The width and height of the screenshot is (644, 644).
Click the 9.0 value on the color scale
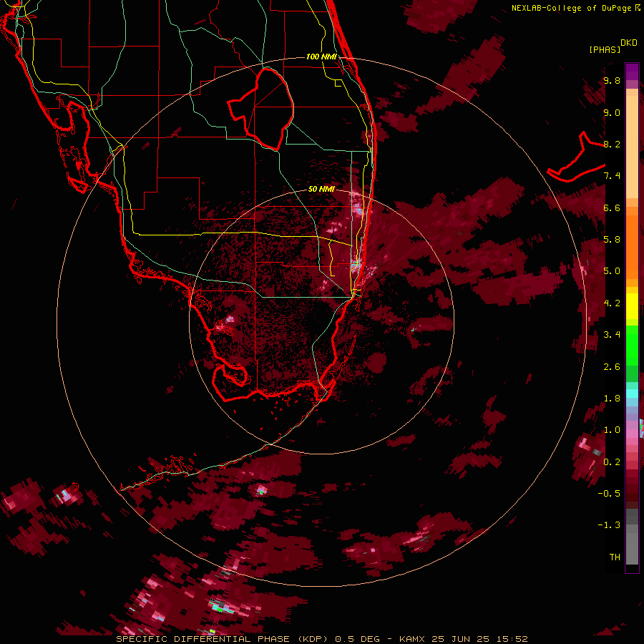point(612,113)
